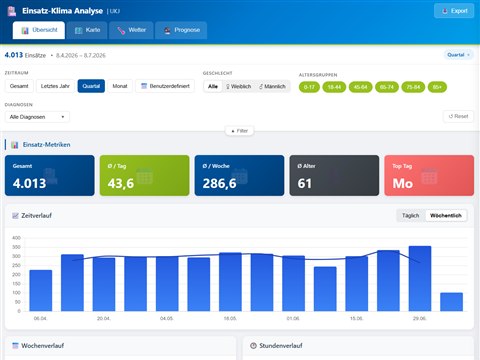The height and width of the screenshot is (360, 480).
Task: Click the Einsatz-Metriken chart icon
Action: (x=14, y=145)
